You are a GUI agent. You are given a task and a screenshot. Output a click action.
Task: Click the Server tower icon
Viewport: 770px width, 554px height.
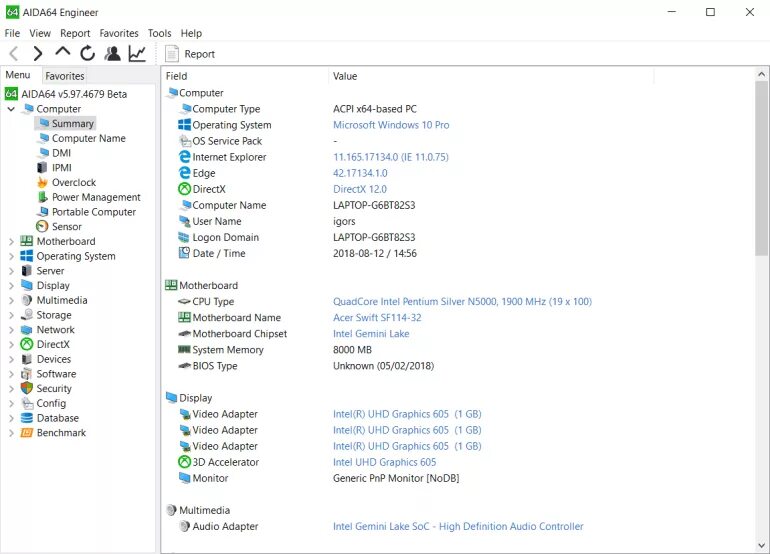pos(27,271)
